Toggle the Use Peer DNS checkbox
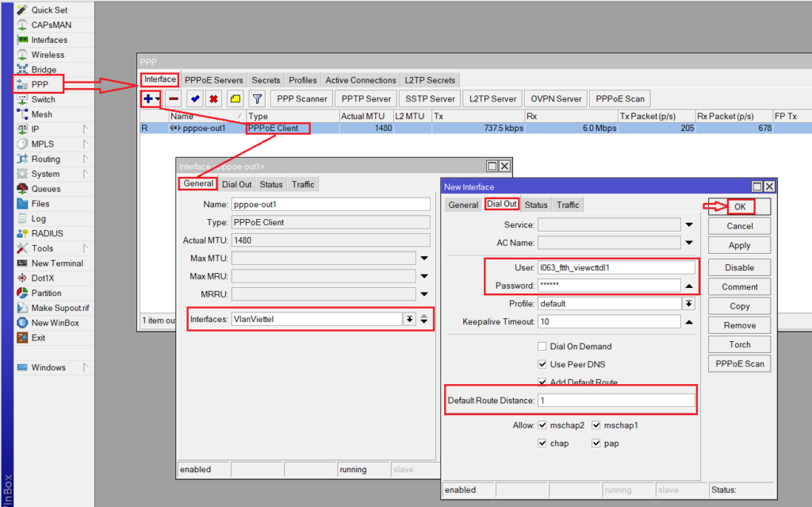Screen dimensions: 812x507 (542, 365)
